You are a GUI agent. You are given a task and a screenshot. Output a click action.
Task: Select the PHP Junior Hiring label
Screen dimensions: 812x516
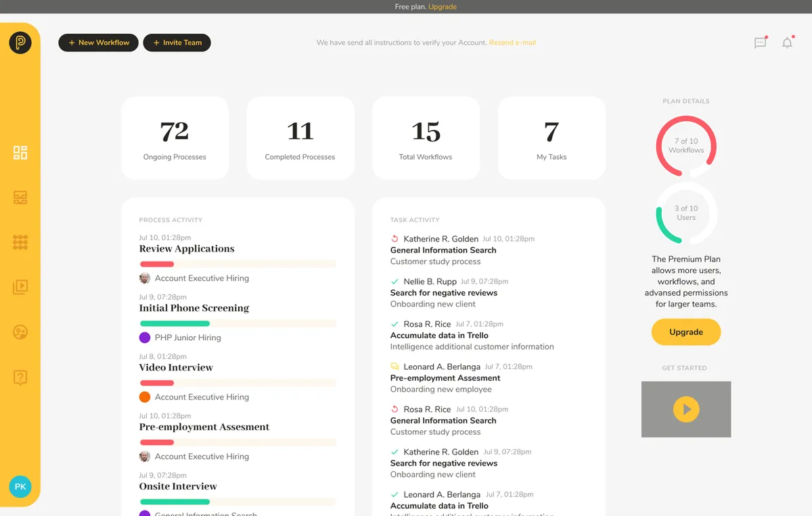pos(188,337)
